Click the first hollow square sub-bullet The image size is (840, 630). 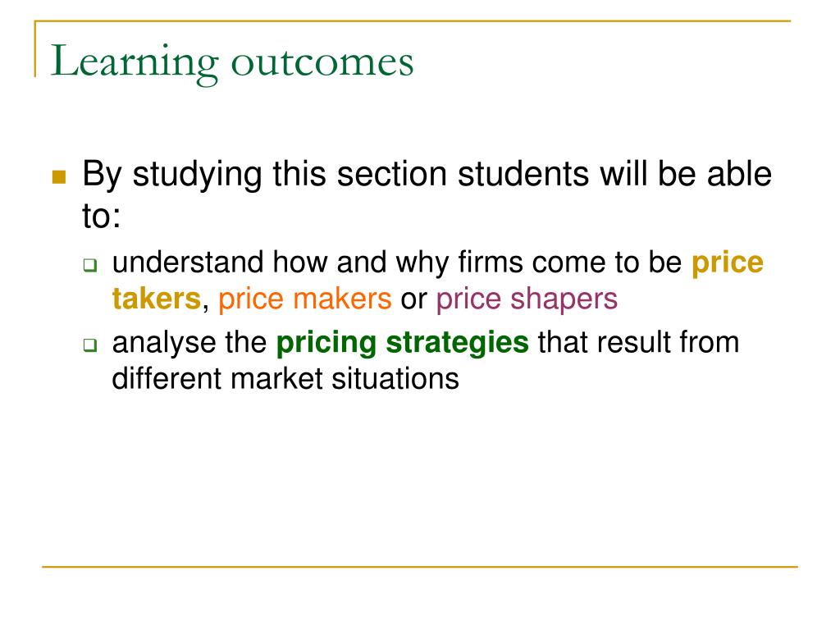click(90, 265)
